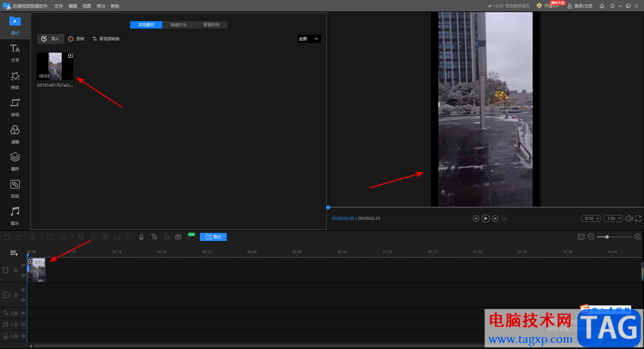Image resolution: width=644 pixels, height=349 pixels.
Task: Open the 9:16 aspect ratio dropdown
Action: tap(591, 218)
